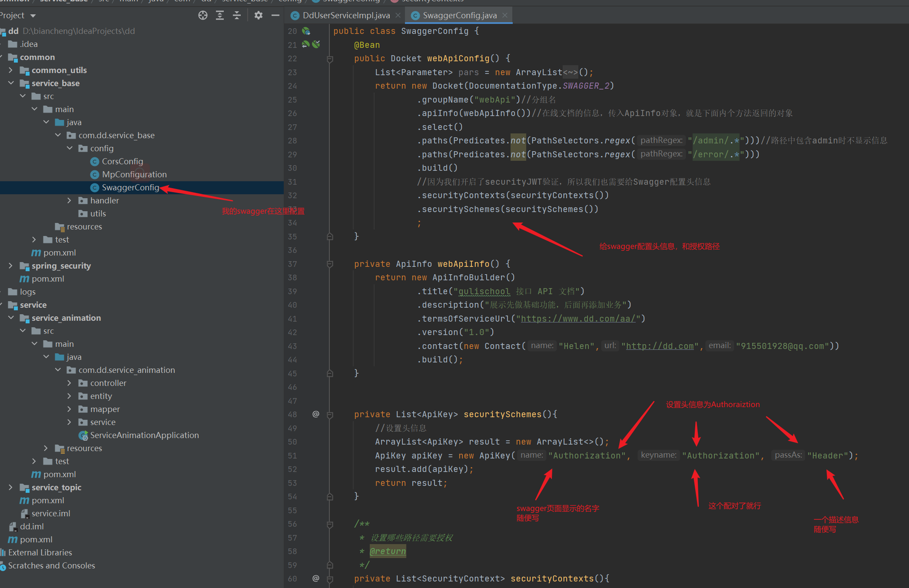Fold the webApiInfo method at line 37
Image resolution: width=909 pixels, height=588 pixels.
(330, 264)
